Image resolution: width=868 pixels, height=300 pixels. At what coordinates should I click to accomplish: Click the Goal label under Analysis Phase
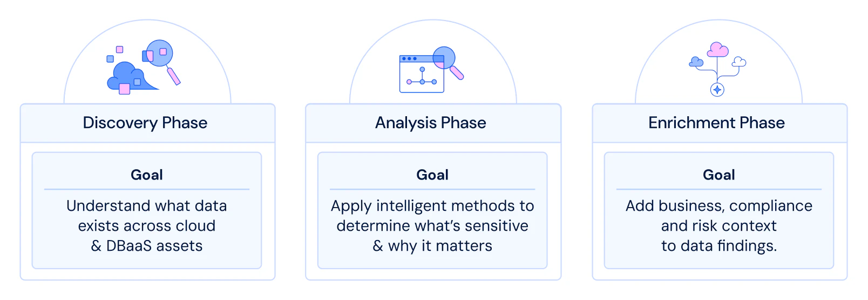click(x=432, y=175)
